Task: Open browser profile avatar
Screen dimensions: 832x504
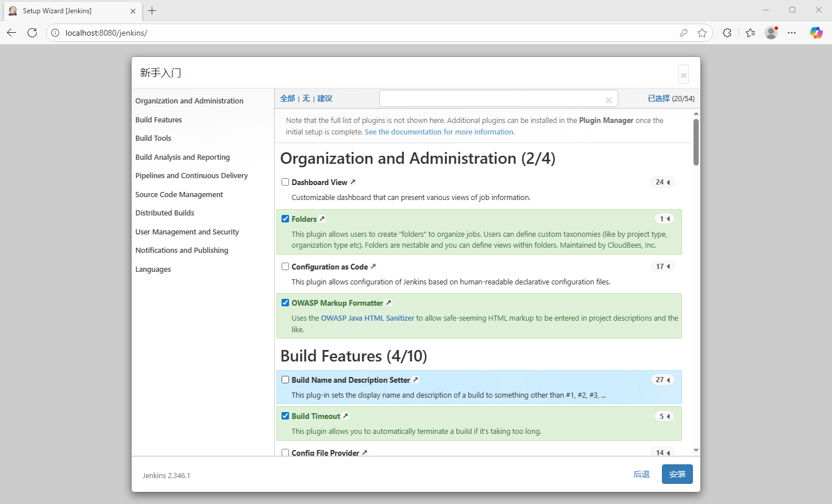Action: tap(771, 33)
